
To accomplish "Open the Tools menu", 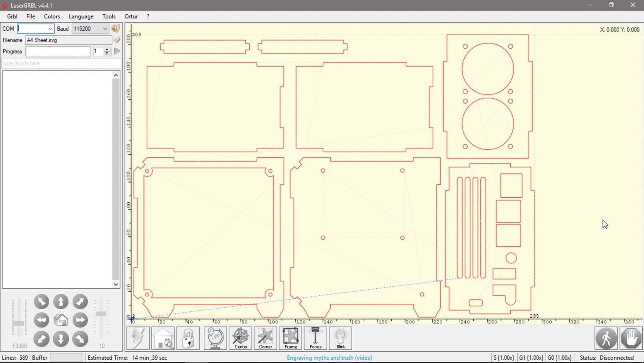I will tap(109, 16).
